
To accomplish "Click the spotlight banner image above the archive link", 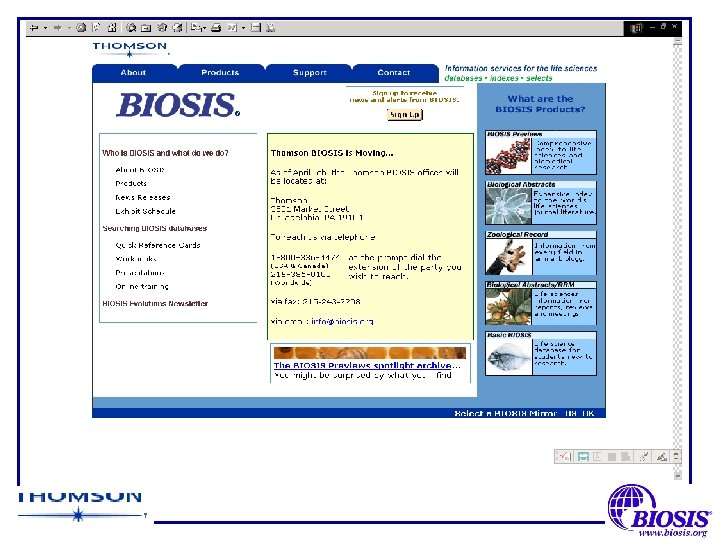I will (x=370, y=353).
